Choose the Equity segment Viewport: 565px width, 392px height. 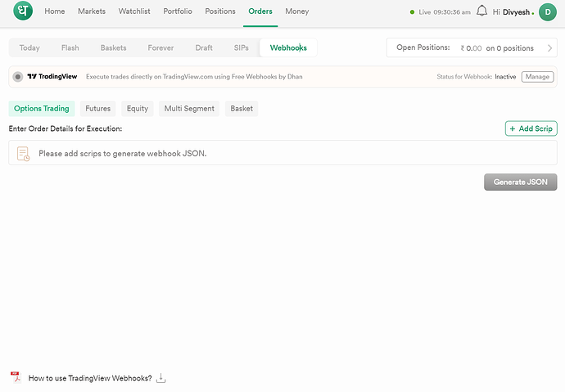(x=138, y=108)
